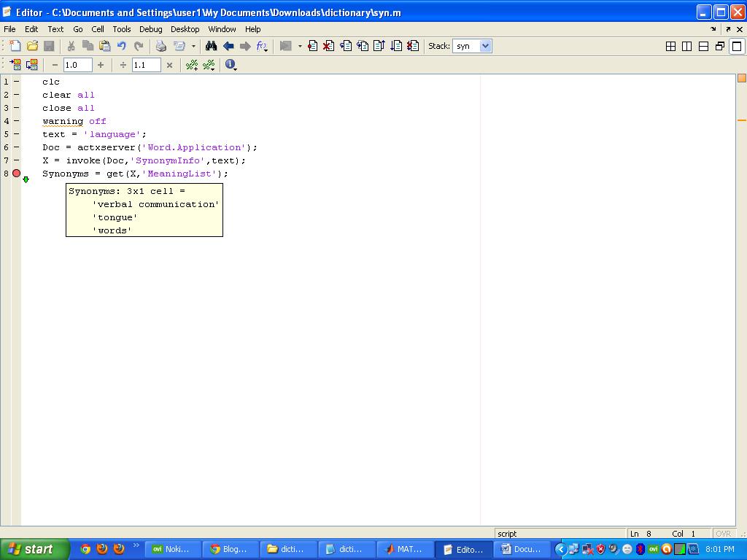Open the function browser fx icon
Viewport: 747px width, 560px height.
[x=262, y=46]
